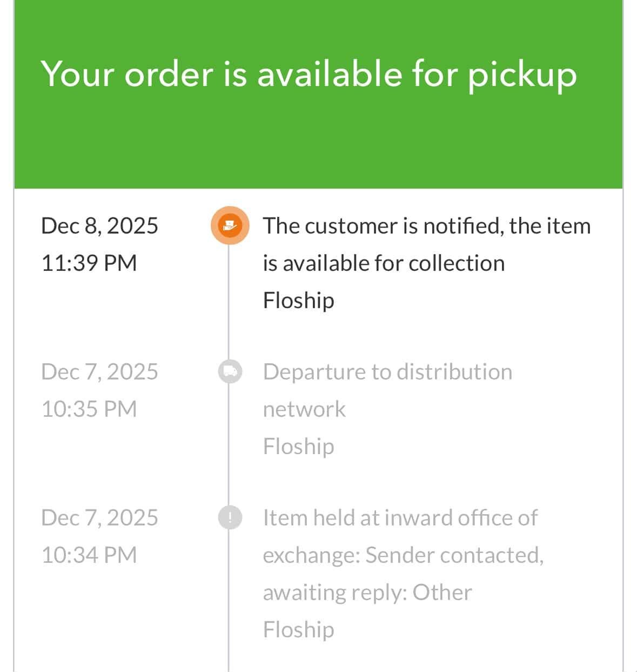
Task: Click the orange pickup status icon
Action: pyautogui.click(x=230, y=225)
